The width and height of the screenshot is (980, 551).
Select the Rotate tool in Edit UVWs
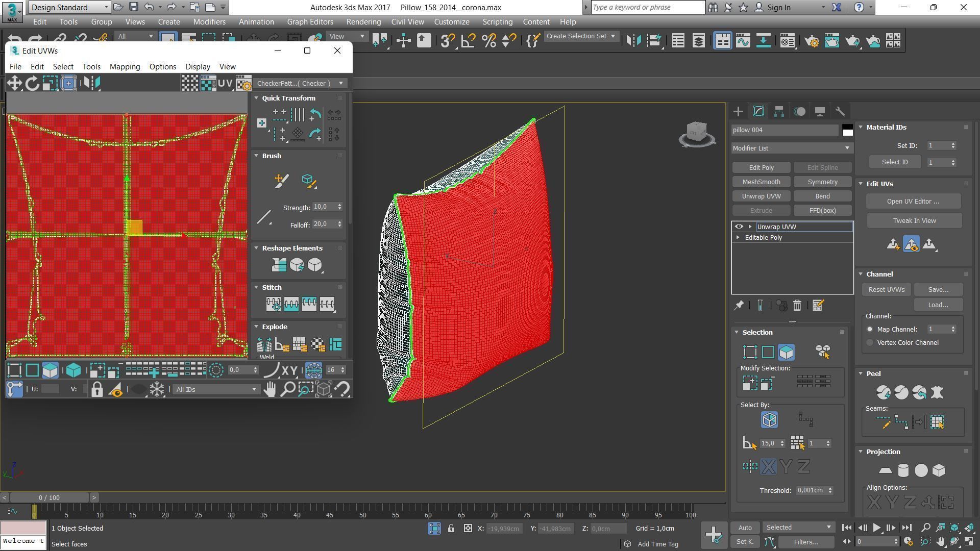[32, 83]
